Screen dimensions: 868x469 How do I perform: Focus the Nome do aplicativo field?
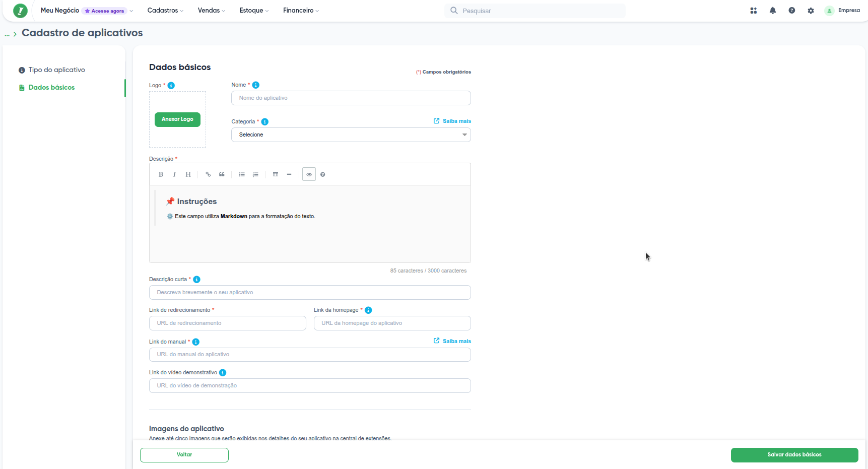click(x=351, y=98)
